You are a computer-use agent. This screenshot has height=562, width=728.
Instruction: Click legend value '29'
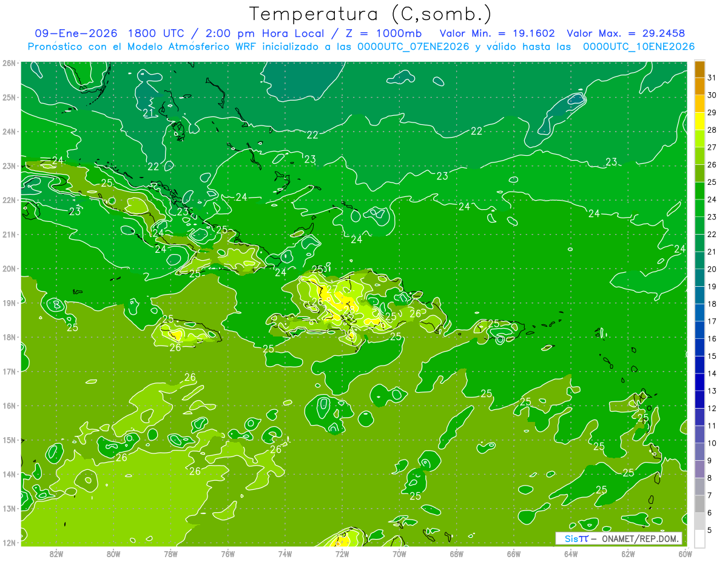pyautogui.click(x=712, y=113)
